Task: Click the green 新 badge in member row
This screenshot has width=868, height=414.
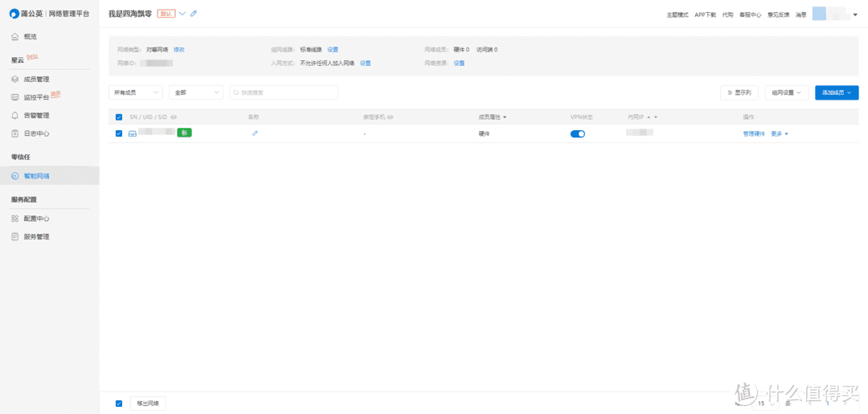Action: (x=184, y=133)
